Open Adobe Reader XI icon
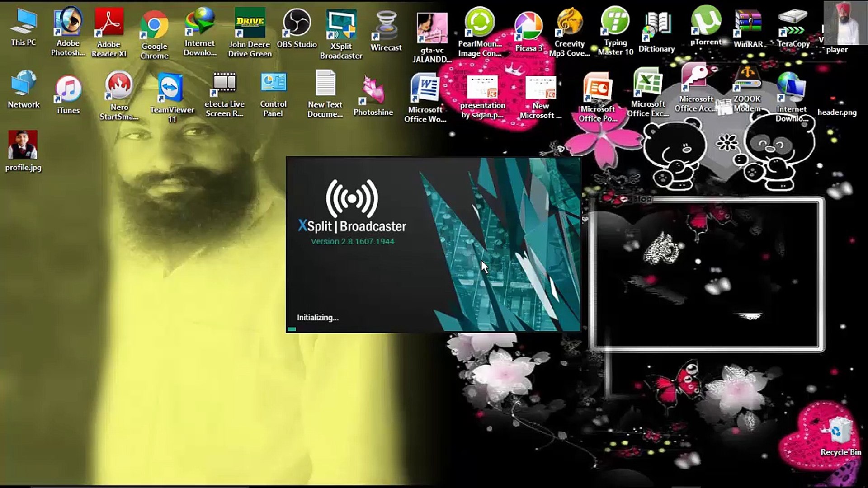868x488 pixels. (x=109, y=33)
